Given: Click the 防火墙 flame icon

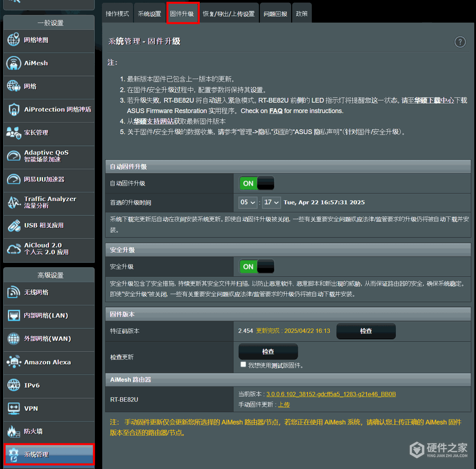Looking at the screenshot, I should click(13, 431).
